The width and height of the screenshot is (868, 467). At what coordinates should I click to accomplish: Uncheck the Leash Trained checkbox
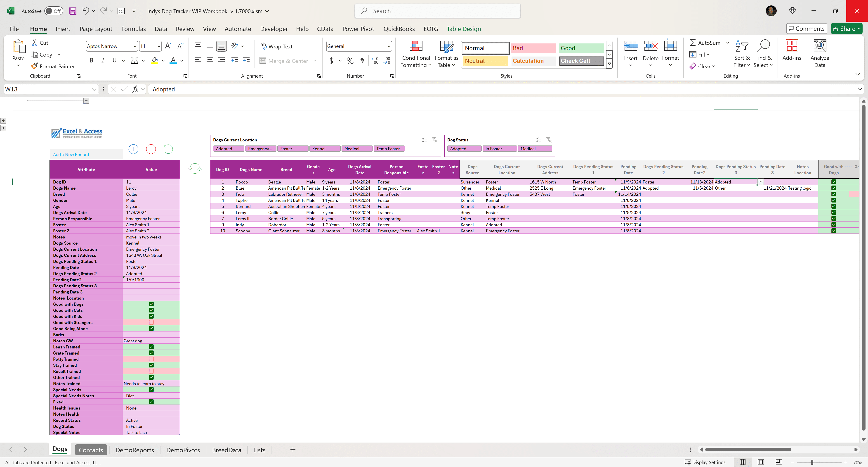point(151,347)
